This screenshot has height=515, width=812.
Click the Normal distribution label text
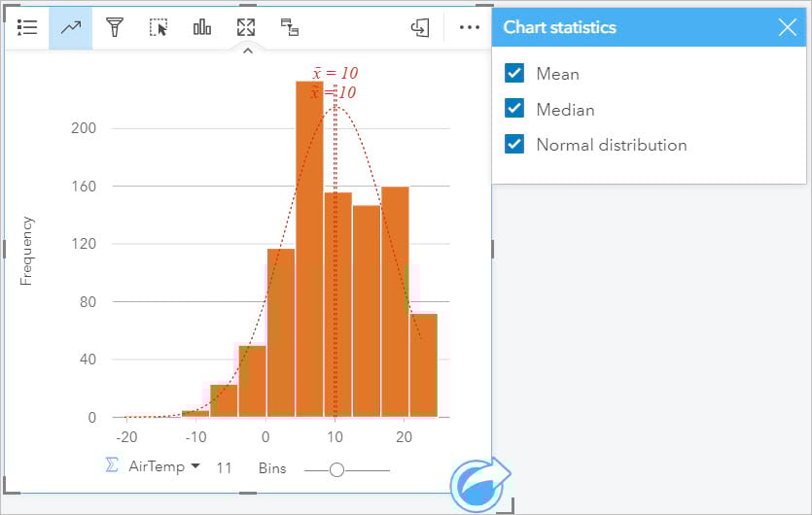[x=612, y=145]
